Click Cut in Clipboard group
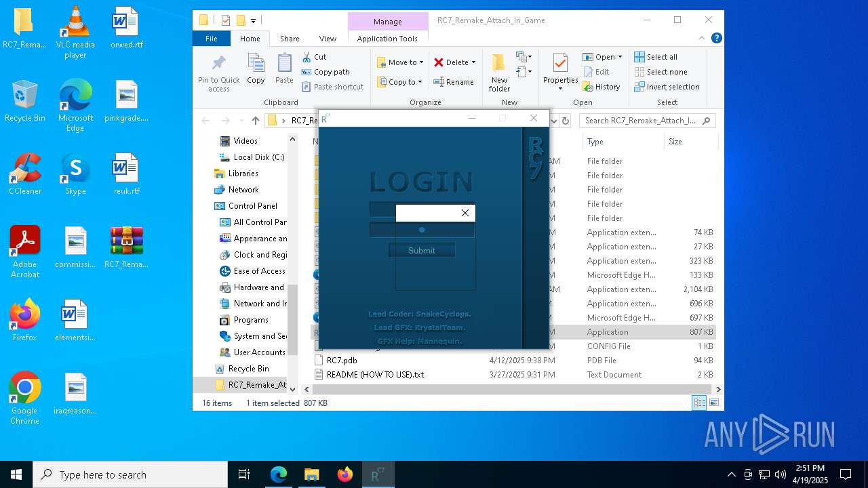The height and width of the screenshot is (488, 868). [x=314, y=57]
